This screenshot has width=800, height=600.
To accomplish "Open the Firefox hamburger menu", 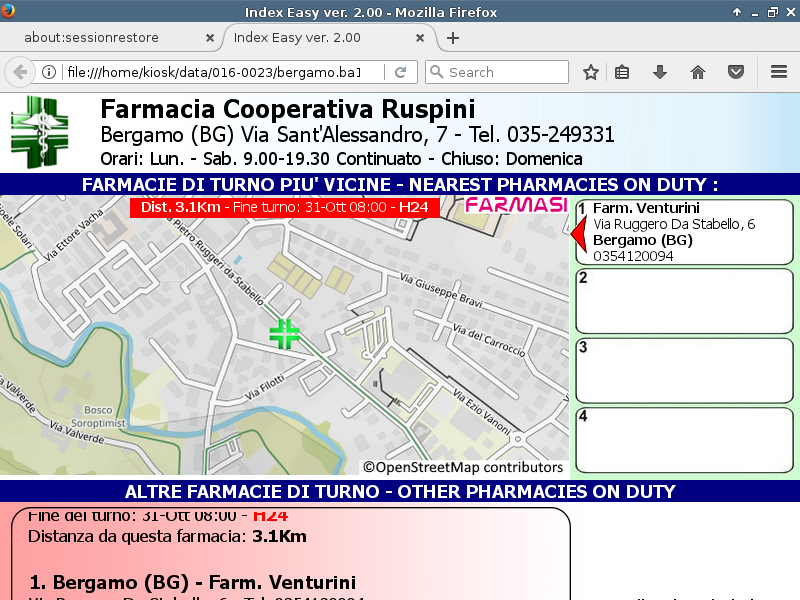I will tap(779, 72).
